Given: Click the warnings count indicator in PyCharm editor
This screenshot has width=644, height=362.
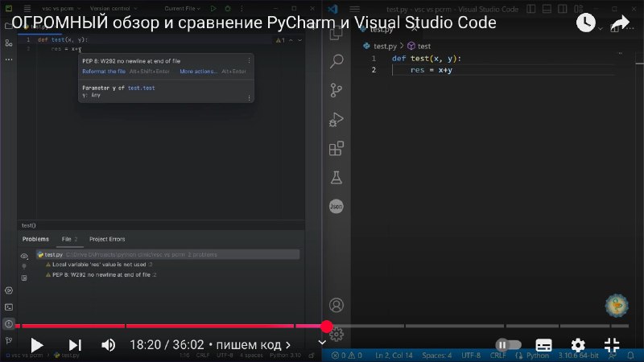Looking at the screenshot, I should tap(280, 40).
